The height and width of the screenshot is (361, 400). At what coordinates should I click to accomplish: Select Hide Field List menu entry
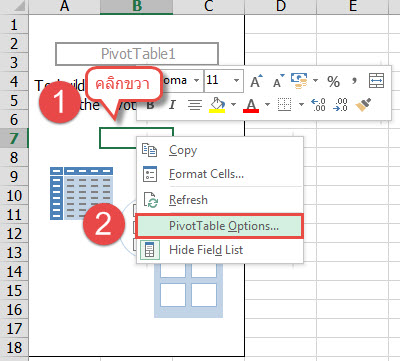click(220, 250)
